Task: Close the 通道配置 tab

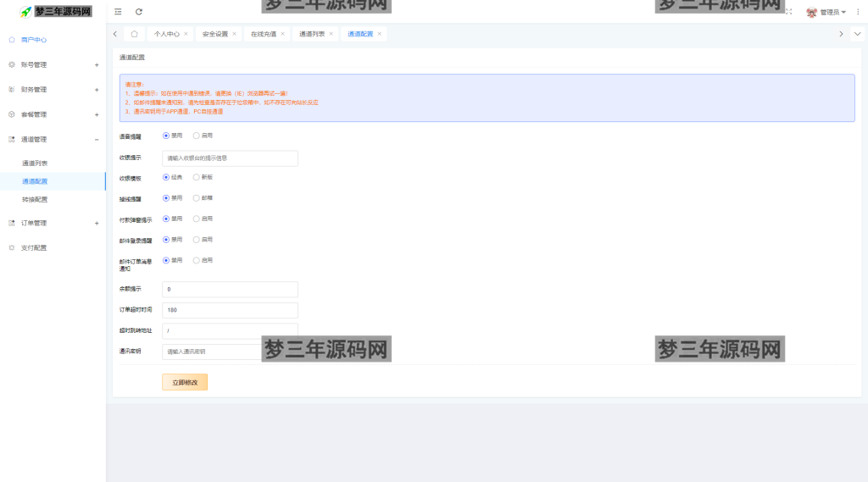Action: 379,34
